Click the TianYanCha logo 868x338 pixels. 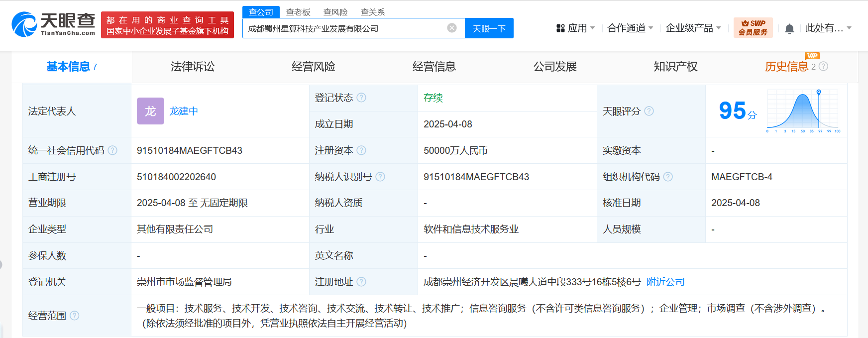click(x=53, y=24)
